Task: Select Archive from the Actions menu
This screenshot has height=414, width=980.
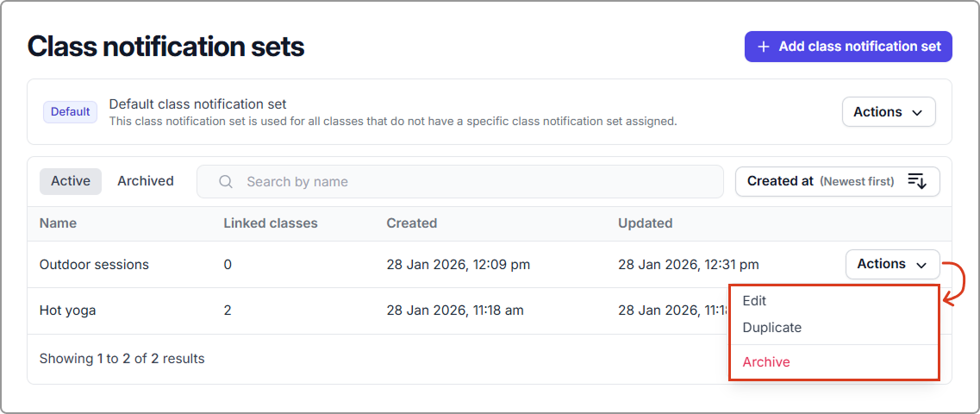Action: pyautogui.click(x=766, y=362)
